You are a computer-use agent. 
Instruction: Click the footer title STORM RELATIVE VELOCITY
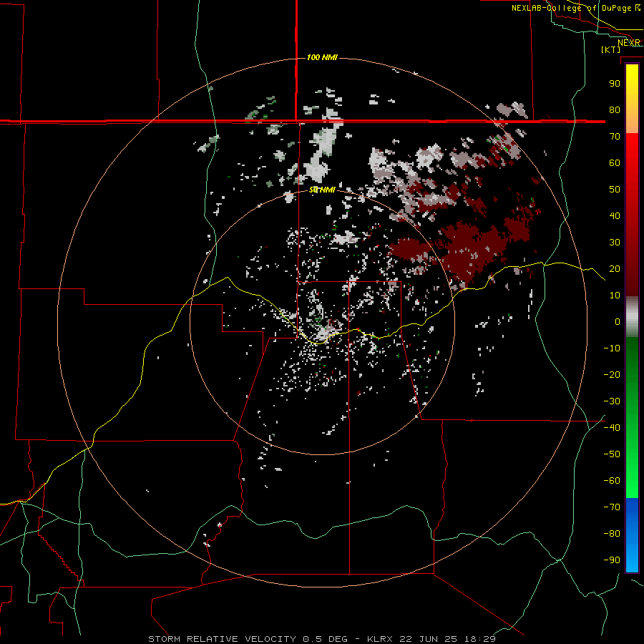(x=223, y=639)
